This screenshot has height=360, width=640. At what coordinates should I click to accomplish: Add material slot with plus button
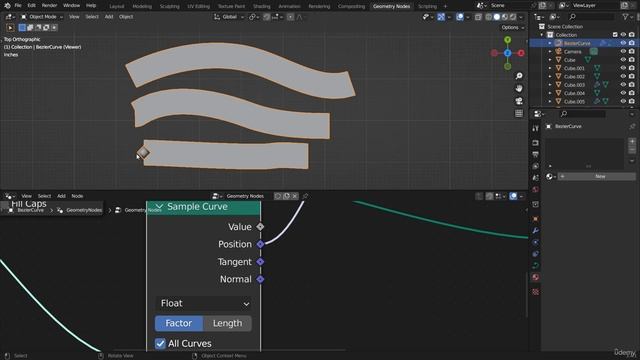pos(632,141)
